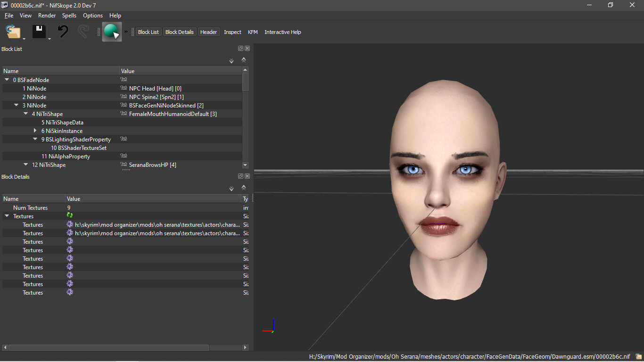This screenshot has height=362, width=644.
Task: Click the Value column header in Block List
Action: [181, 71]
